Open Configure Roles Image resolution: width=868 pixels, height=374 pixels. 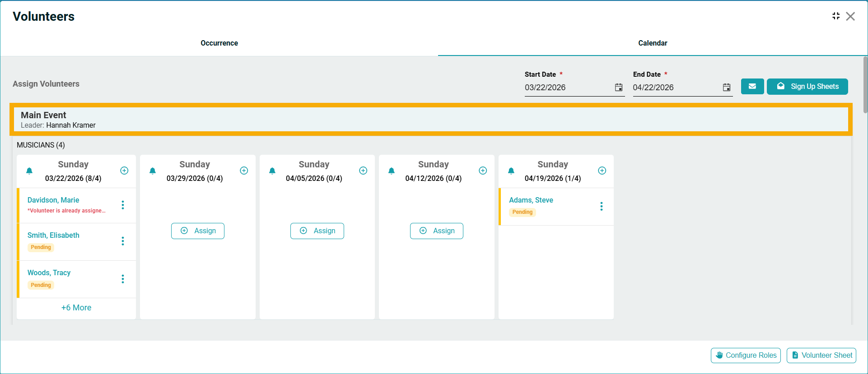[746, 356]
